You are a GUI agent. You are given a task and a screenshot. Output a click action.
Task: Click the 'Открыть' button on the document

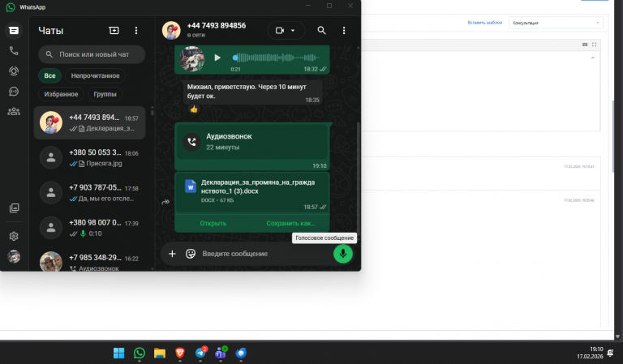tap(213, 224)
